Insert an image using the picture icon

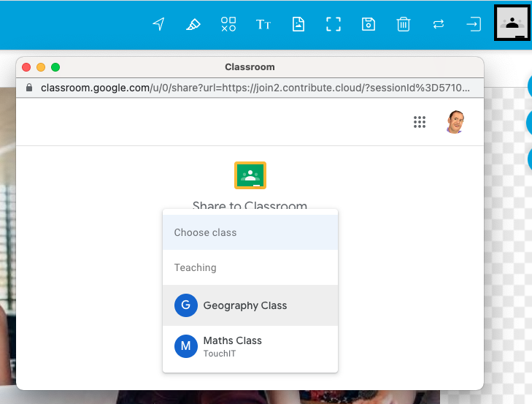point(298,24)
